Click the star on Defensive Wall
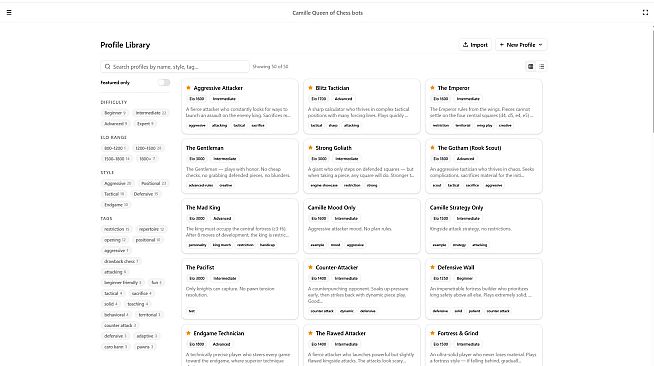The height and width of the screenshot is (366, 654). [433, 267]
